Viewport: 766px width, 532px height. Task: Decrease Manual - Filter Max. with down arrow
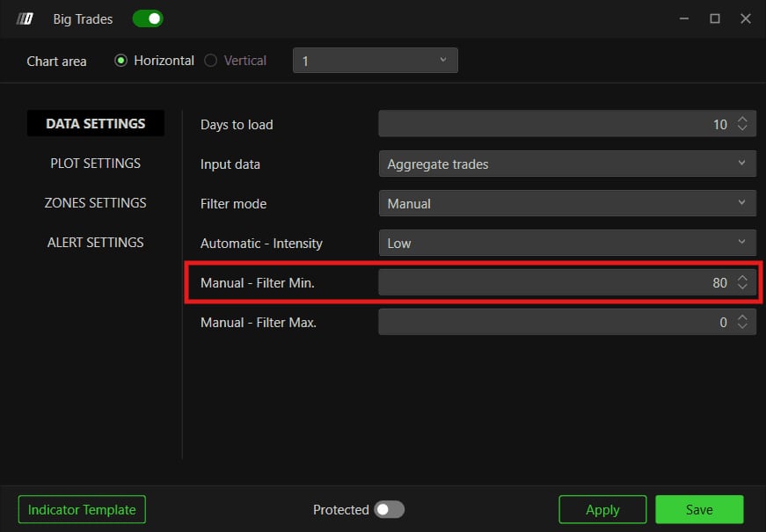(x=742, y=326)
